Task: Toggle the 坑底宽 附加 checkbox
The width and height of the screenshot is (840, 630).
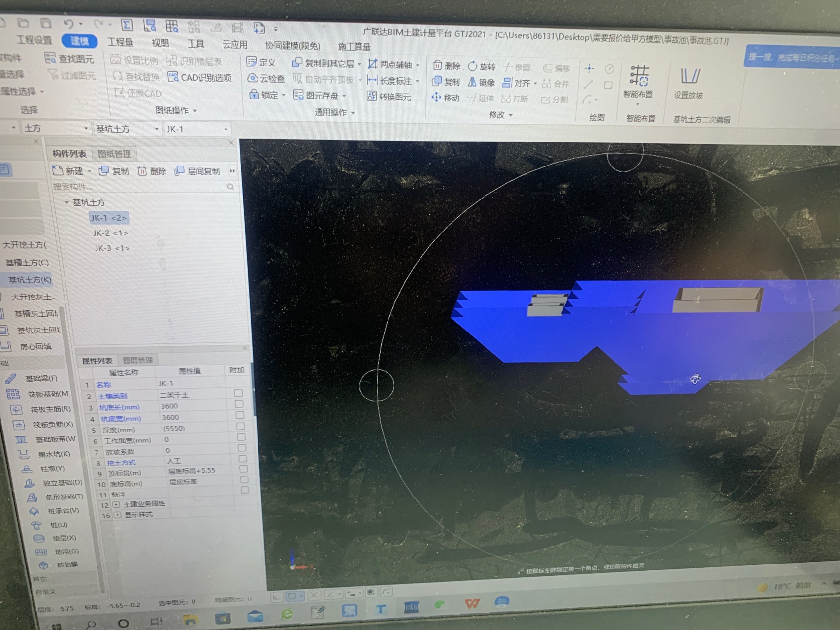Action: click(240, 415)
